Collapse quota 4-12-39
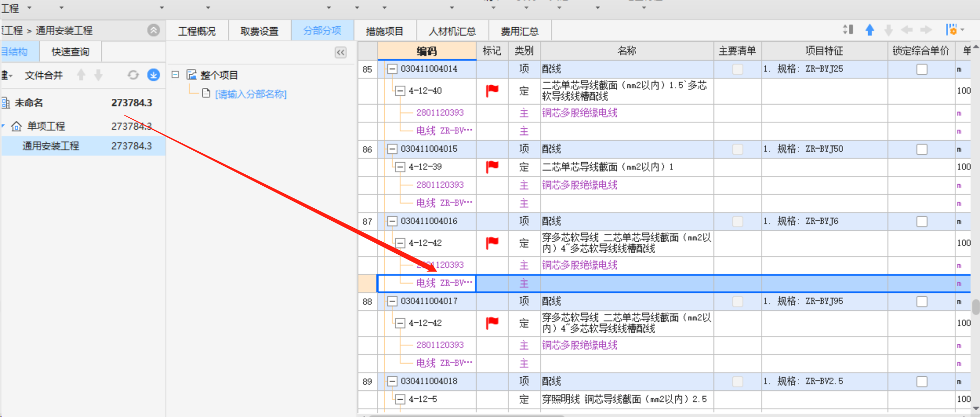Viewport: 980px width, 417px height. pyautogui.click(x=400, y=167)
